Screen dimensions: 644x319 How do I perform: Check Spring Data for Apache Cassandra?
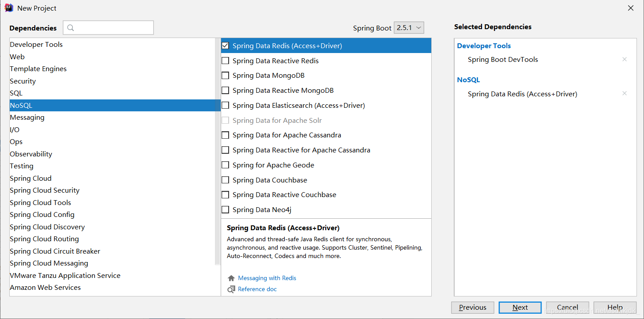coord(226,135)
